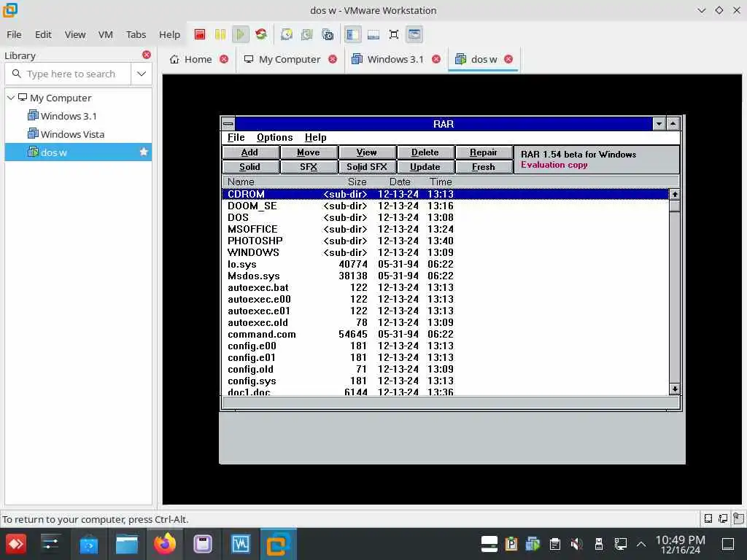Click the RAR View button

point(367,152)
